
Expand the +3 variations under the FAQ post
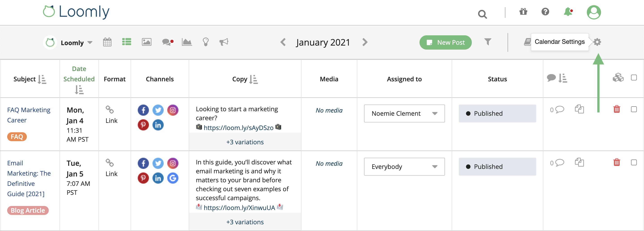pos(245,142)
